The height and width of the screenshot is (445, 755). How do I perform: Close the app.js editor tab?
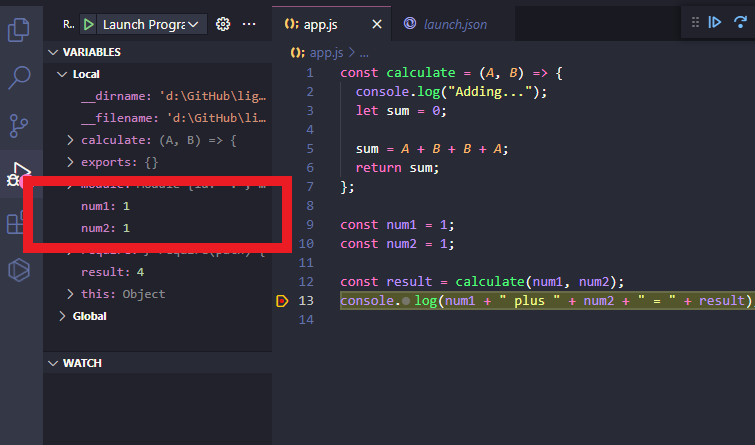(376, 24)
